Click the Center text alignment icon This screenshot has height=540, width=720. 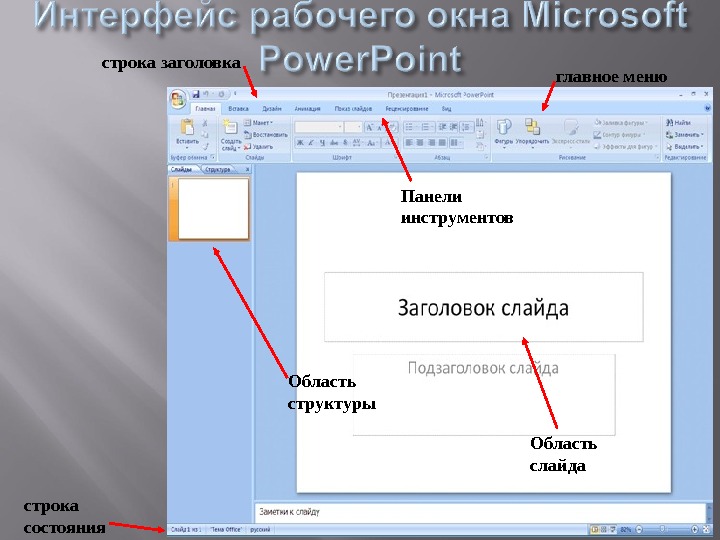point(420,143)
